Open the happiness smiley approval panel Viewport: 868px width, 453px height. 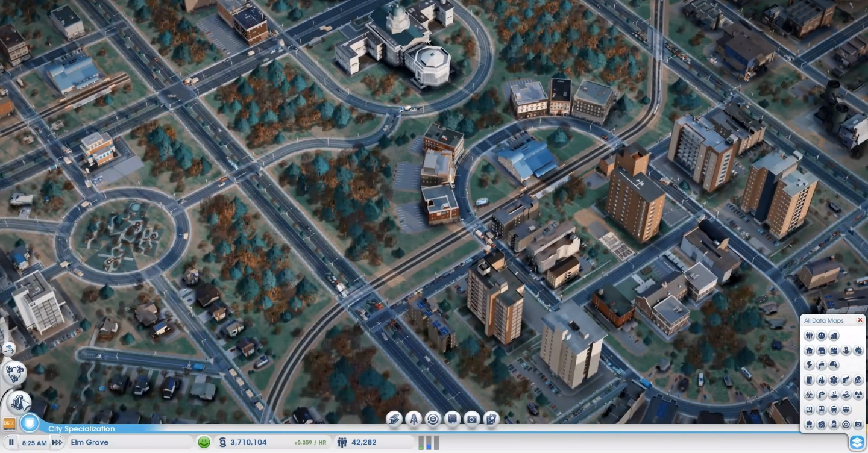pyautogui.click(x=204, y=443)
